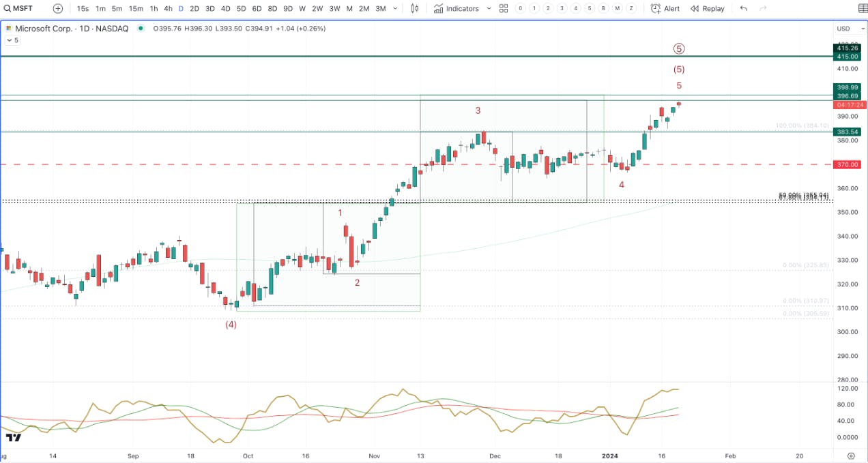Click the green market status dot
This screenshot has height=463, width=868.
(141, 29)
